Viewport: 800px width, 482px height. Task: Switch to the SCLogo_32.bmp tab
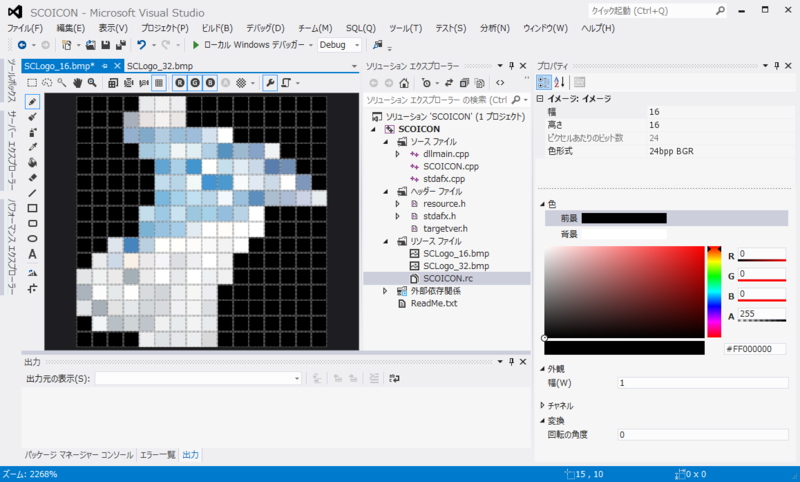[160, 66]
